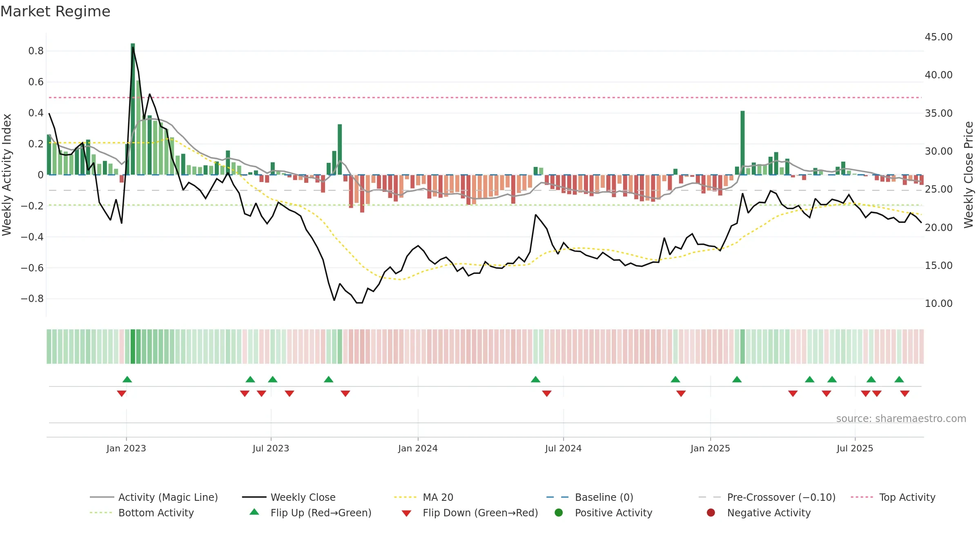Select the first green flip-up marker at Jan 2023
The height and width of the screenshot is (551, 980).
click(x=127, y=379)
